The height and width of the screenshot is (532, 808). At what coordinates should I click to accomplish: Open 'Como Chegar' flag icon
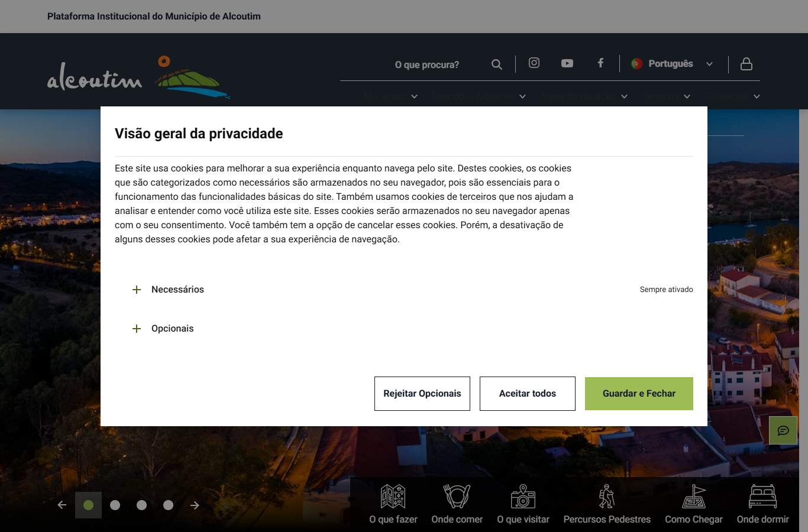coord(694,497)
